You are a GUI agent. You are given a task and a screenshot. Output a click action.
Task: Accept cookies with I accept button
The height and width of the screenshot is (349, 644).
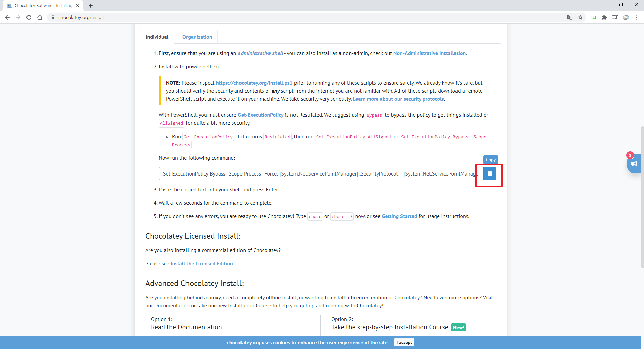(404, 342)
